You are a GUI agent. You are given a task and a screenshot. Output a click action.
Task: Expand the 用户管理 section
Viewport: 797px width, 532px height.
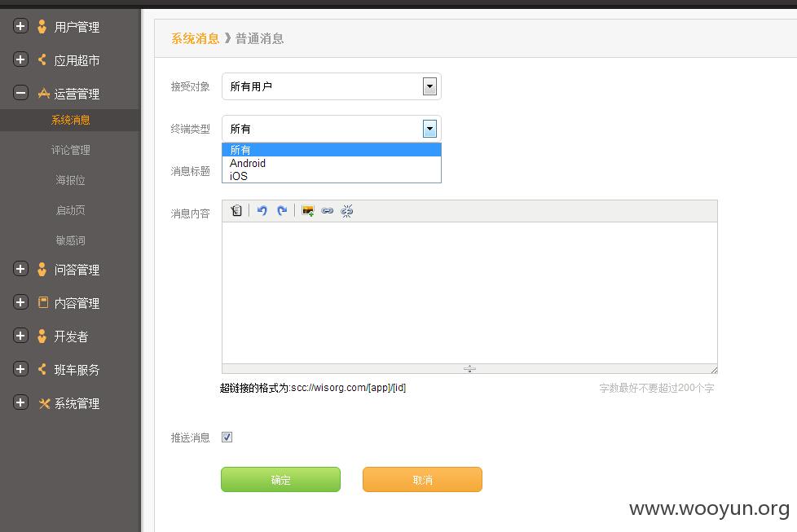pos(20,26)
